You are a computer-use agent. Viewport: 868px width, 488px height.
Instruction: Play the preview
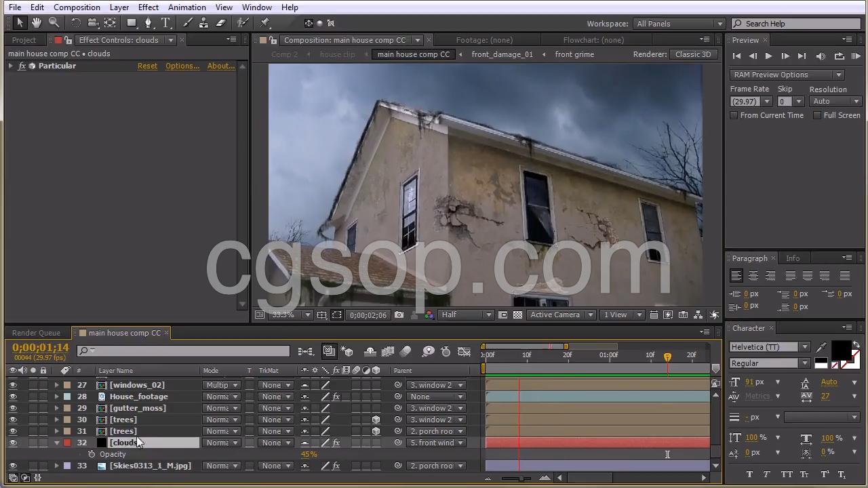click(768, 56)
